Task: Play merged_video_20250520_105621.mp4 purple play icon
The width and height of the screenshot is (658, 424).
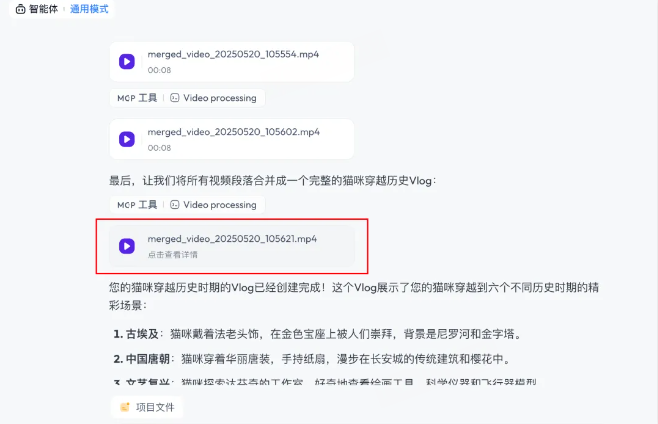Action: pyautogui.click(x=127, y=246)
